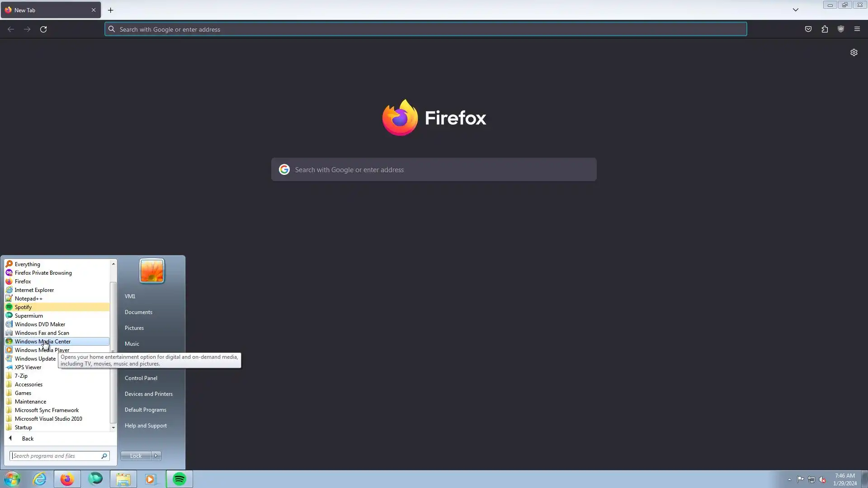Image resolution: width=868 pixels, height=488 pixels.
Task: Open Windows Explorer folder taskbar icon
Action: (x=123, y=479)
